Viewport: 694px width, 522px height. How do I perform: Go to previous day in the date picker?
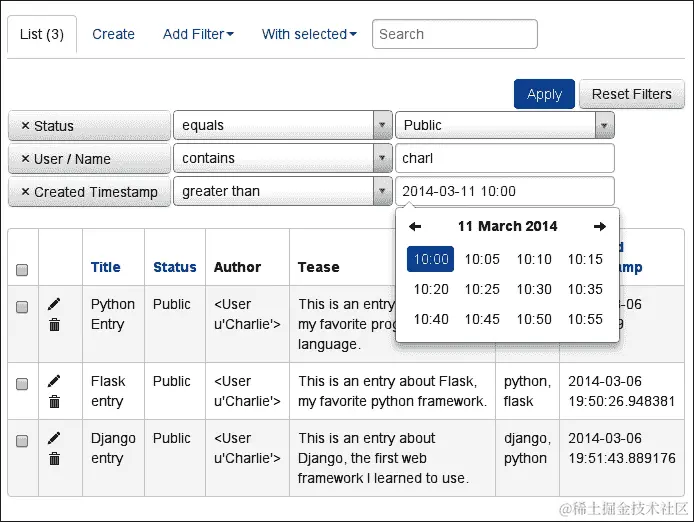click(x=415, y=227)
